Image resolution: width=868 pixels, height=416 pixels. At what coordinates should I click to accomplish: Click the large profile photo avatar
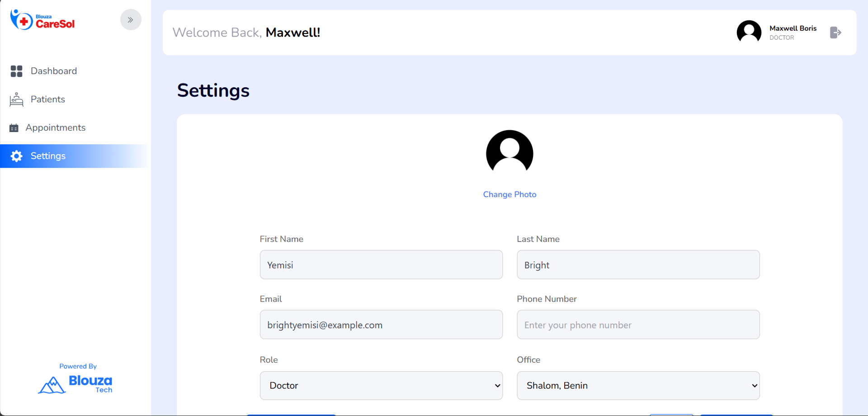(509, 152)
